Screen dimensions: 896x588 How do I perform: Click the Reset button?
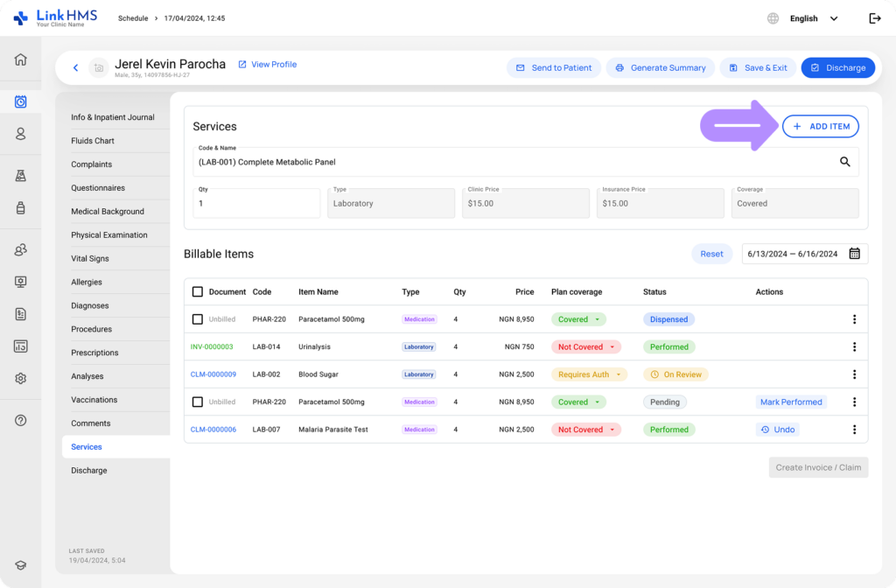click(x=711, y=254)
